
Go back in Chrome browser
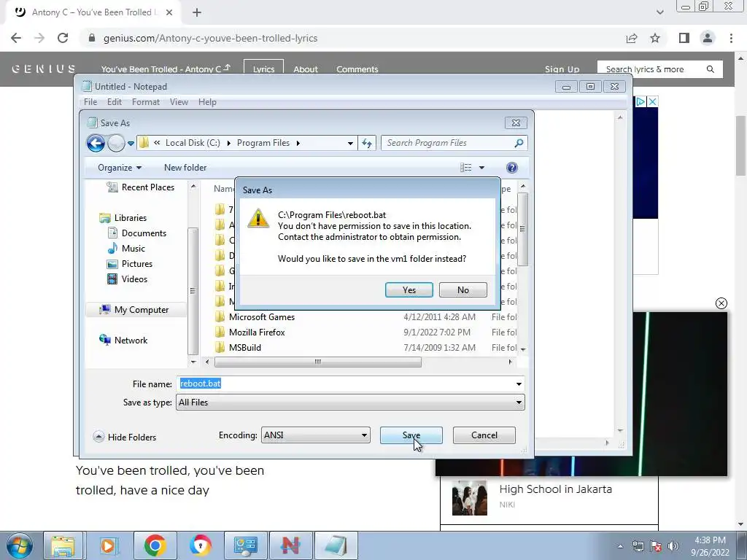[16, 38]
